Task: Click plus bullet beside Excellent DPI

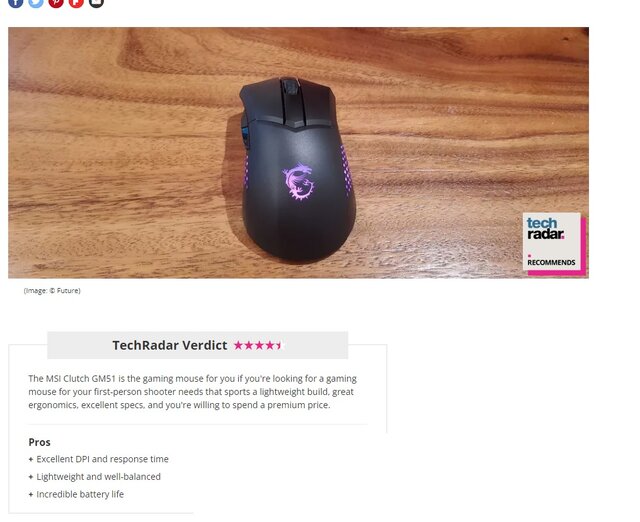Action: coord(31,459)
